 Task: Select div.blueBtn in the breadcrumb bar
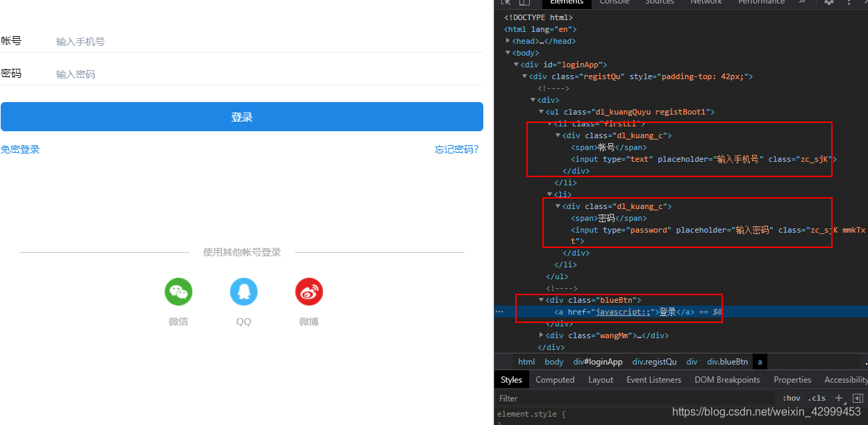(727, 362)
